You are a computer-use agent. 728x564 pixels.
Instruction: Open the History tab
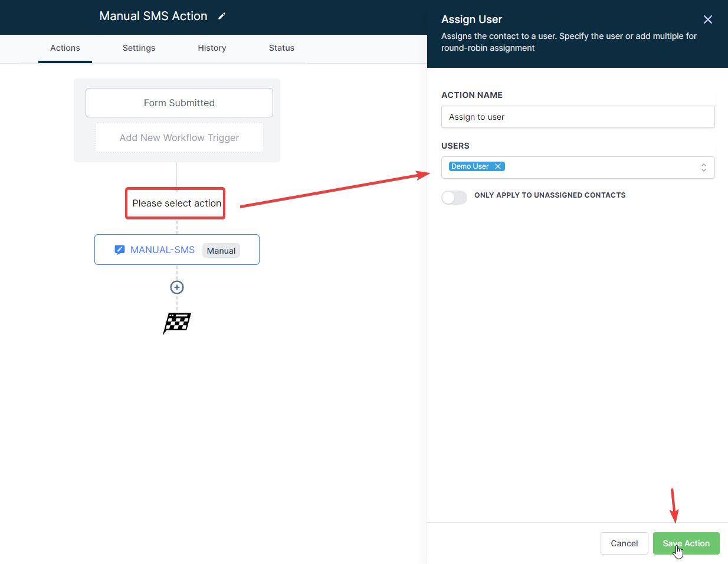point(212,48)
